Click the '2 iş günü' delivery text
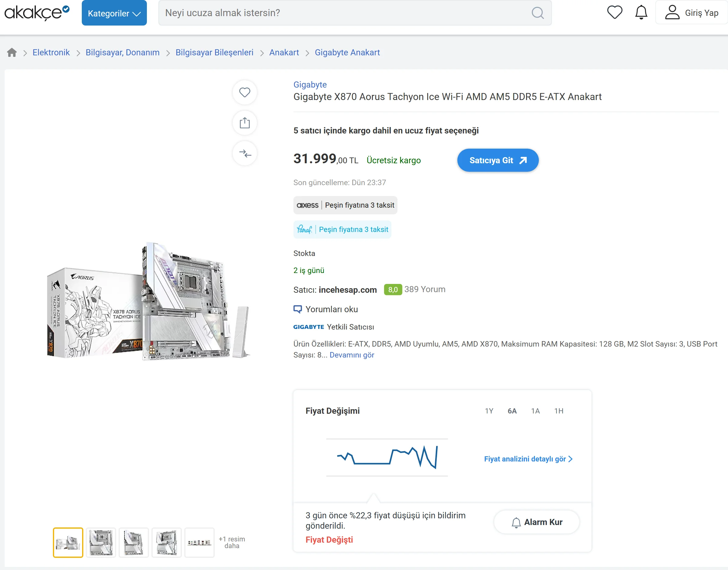Screen dimensions: 728x570 point(309,270)
